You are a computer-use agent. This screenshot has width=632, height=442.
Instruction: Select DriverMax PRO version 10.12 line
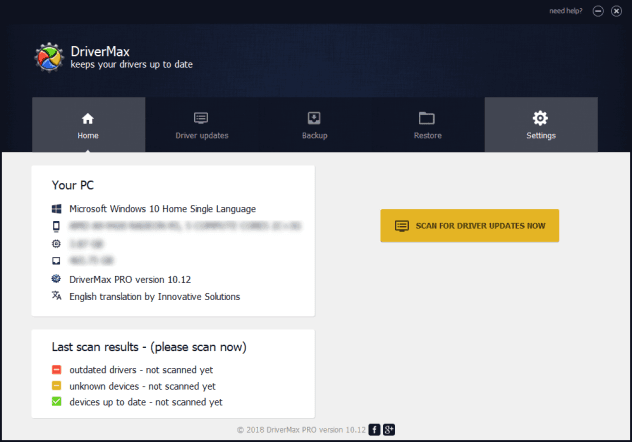[x=130, y=280]
